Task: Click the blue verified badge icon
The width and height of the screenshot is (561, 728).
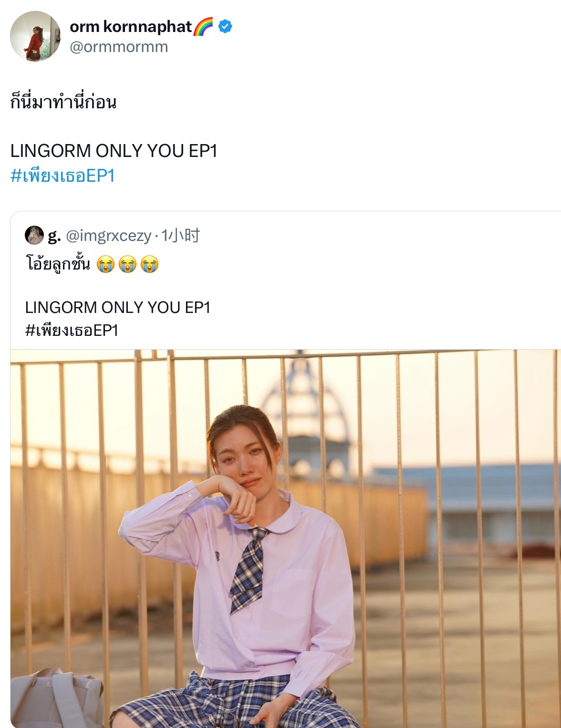Action: [225, 27]
